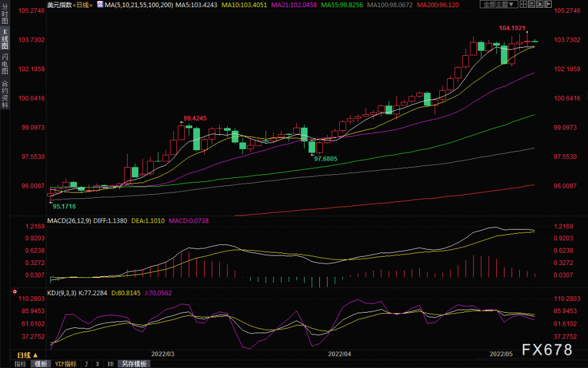Click the MACD:0.0738 value
Screen dimensions: 588x368
coord(189,221)
